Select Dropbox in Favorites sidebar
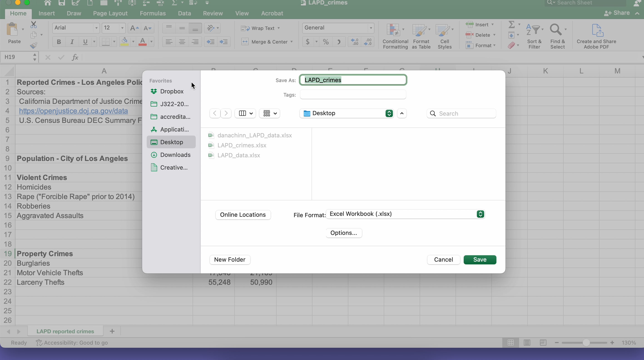The image size is (644, 360). point(171,91)
